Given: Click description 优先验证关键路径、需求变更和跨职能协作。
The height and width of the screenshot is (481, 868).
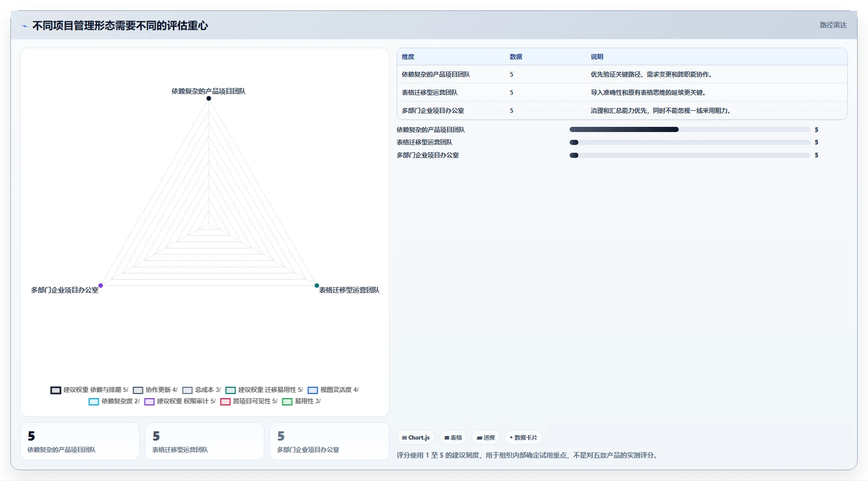Looking at the screenshot, I should click(x=652, y=75).
